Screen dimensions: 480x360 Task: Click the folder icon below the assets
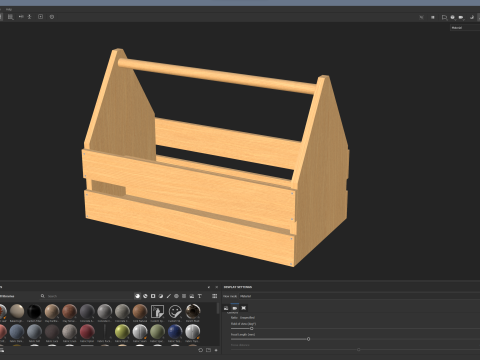click(208, 350)
